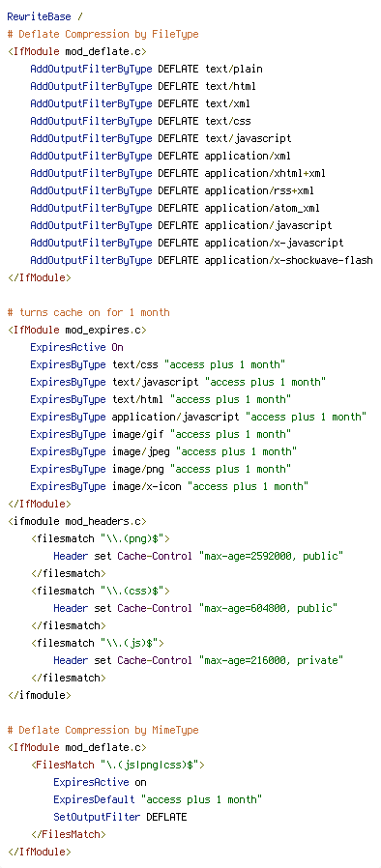Click the 'ExpiresActive On' line

(76, 347)
